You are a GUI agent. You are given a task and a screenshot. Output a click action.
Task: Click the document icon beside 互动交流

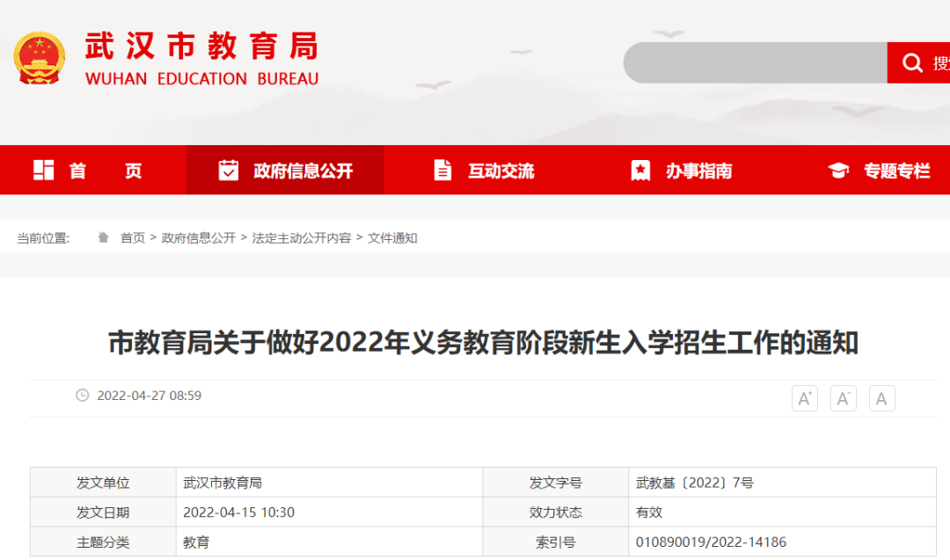coord(442,171)
